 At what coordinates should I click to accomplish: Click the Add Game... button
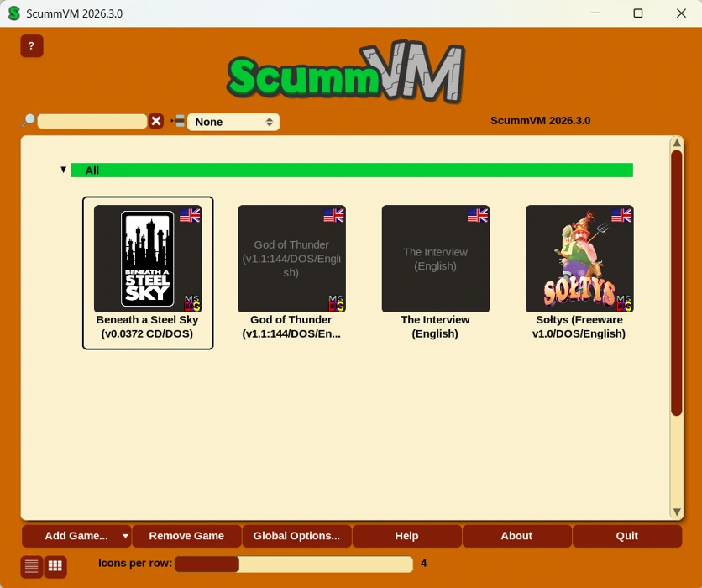click(76, 536)
